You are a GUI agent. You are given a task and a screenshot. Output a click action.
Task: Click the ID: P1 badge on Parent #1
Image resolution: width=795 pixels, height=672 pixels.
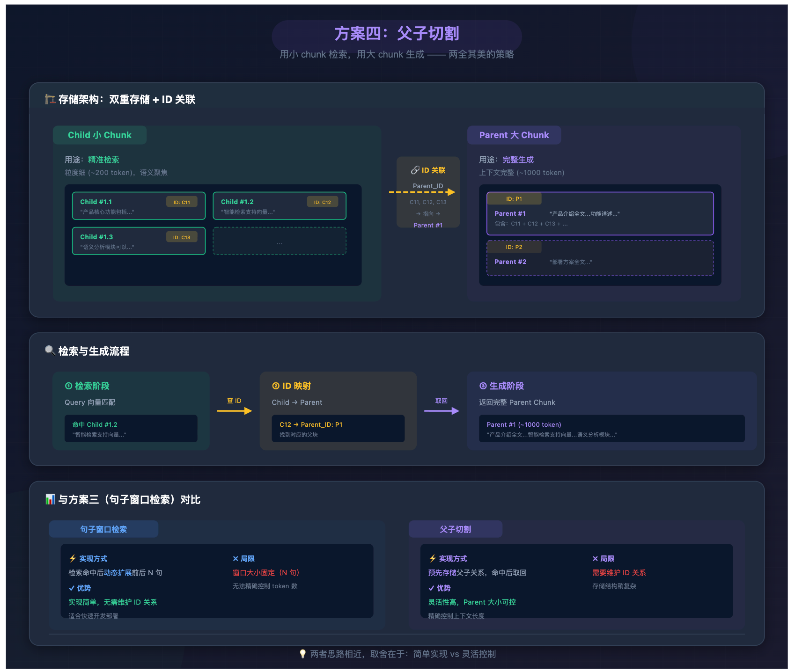coord(514,199)
